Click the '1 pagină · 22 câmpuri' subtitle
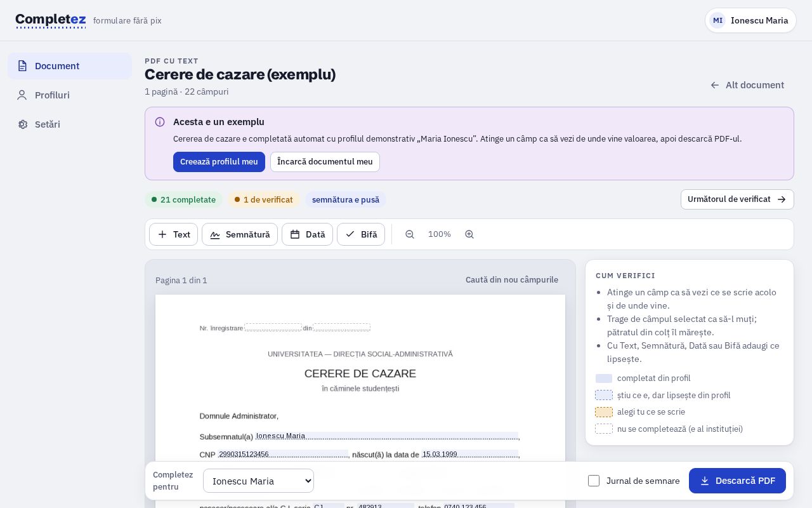 tap(187, 91)
